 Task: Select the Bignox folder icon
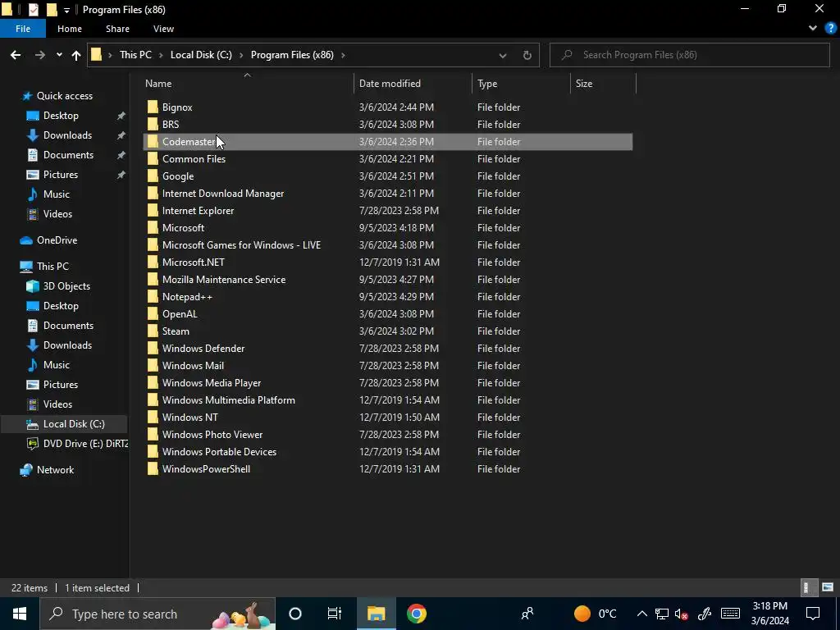pos(153,107)
